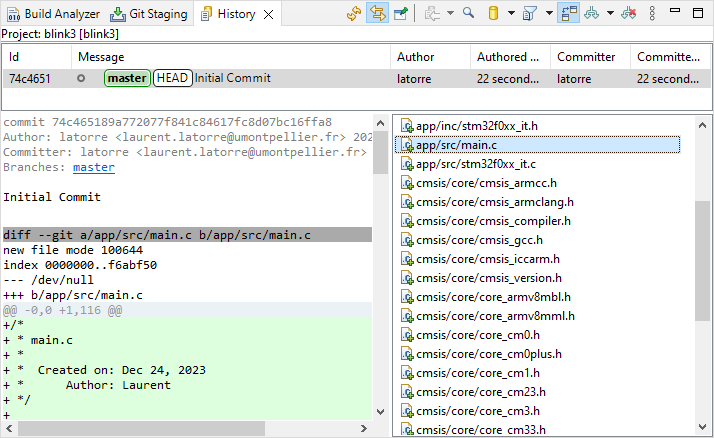Maximize the History view panel
Viewport: 714px width, 438px height.
click(x=698, y=13)
